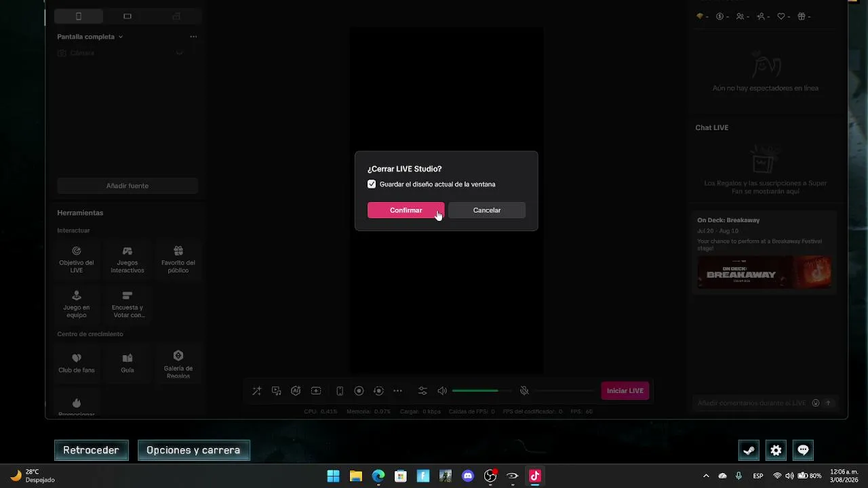Image resolution: width=868 pixels, height=488 pixels.
Task: Click the phone orientation icon in toolbar
Action: (x=340, y=391)
